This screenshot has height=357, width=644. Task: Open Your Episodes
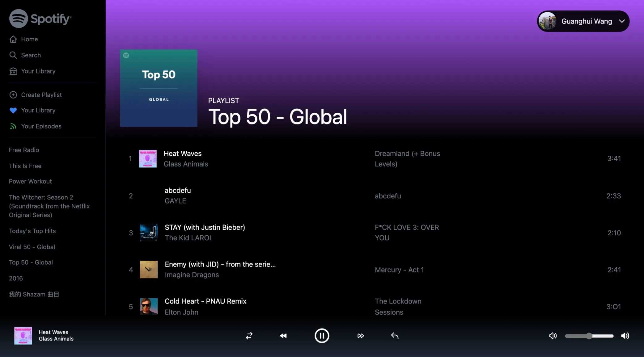(41, 126)
